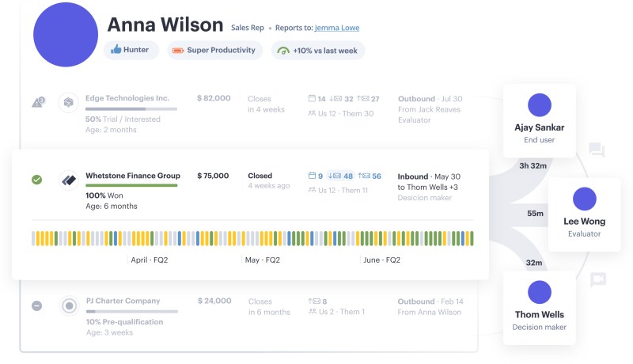Open chat bubble icon near Ajay Sankar card

point(596,150)
